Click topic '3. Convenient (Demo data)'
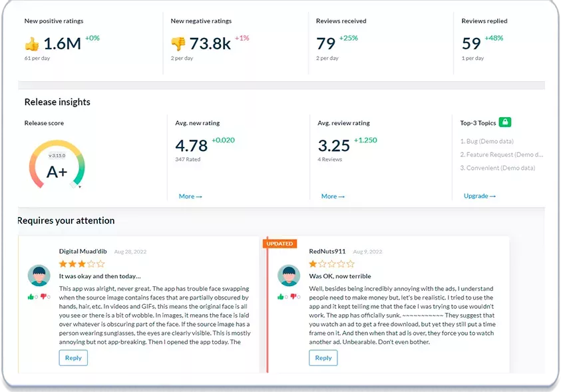Screen dimensions: 561x392 498,168
